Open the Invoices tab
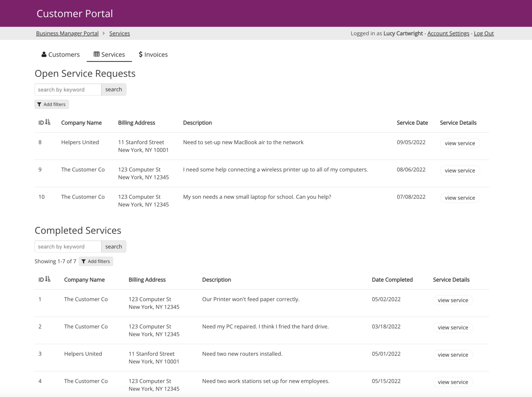Screen dimensions: 532x397 156,54
